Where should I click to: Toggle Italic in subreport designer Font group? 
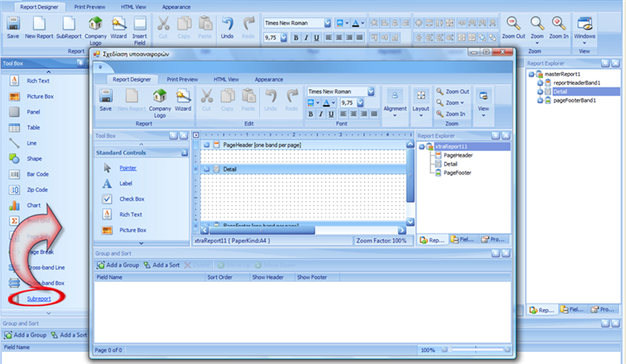[321, 114]
